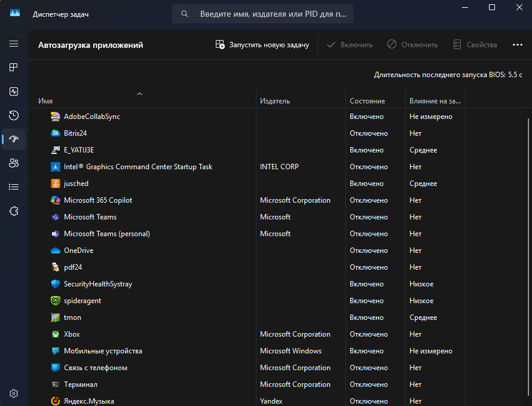Click the Task Manager app logo
Viewport: 532px width, 406px height.
(15, 13)
